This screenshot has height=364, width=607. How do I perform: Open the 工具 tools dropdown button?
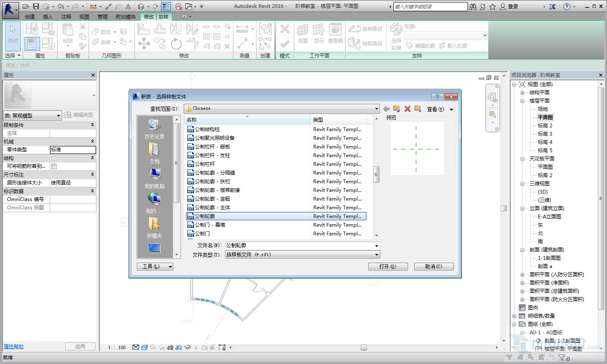point(155,267)
